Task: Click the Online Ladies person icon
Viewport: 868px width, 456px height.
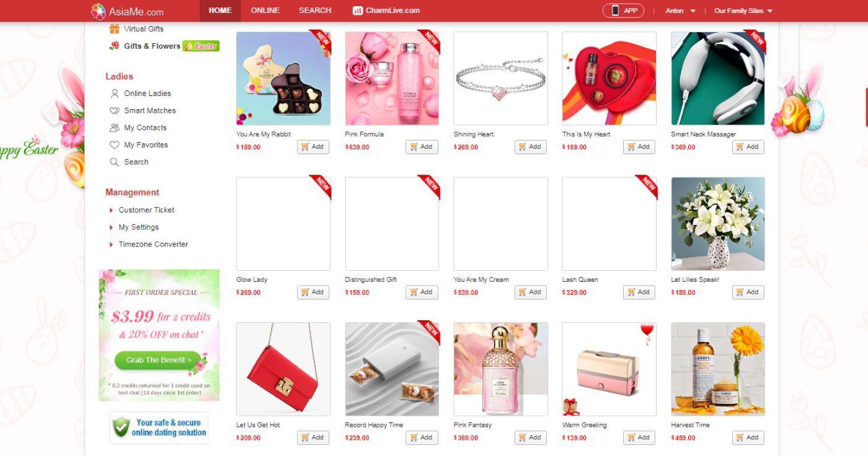Action: coord(114,94)
